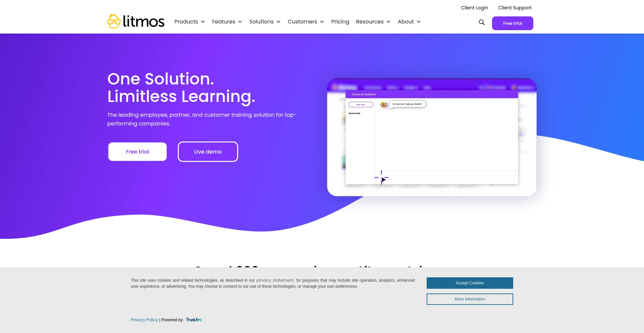644x333 pixels.
Task: Click the Live demo button
Action: coord(208,152)
